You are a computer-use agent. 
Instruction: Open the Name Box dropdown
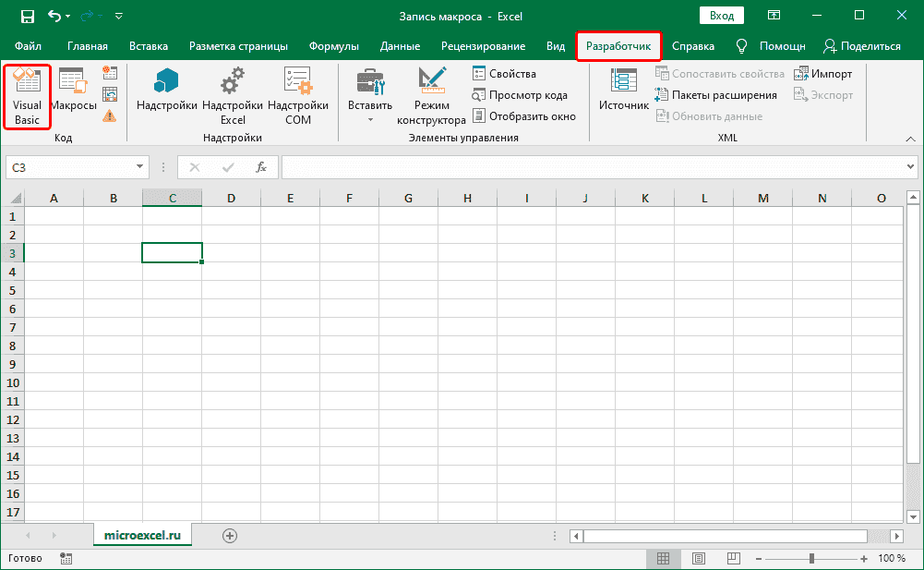[141, 167]
